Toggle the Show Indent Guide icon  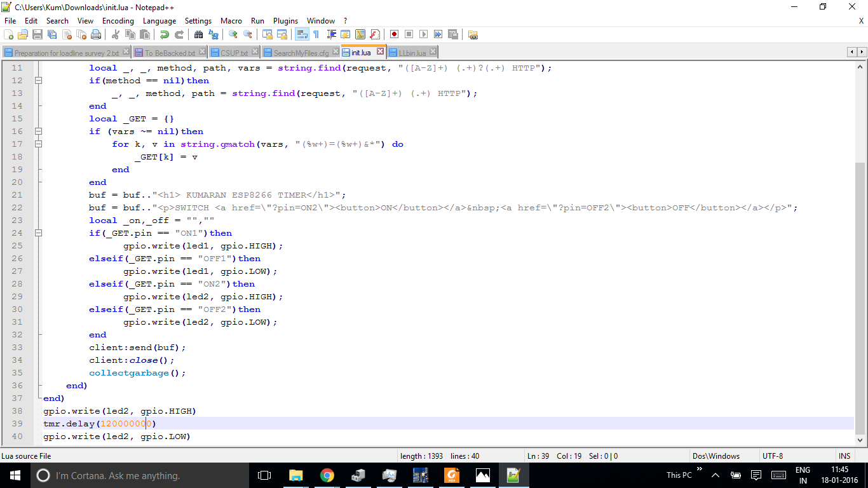tap(331, 34)
